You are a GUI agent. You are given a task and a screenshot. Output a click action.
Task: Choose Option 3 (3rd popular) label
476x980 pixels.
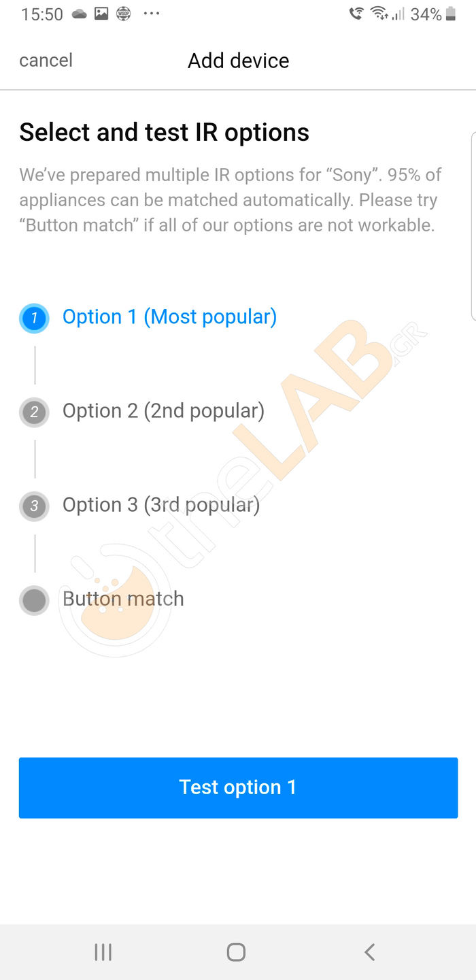tap(161, 505)
